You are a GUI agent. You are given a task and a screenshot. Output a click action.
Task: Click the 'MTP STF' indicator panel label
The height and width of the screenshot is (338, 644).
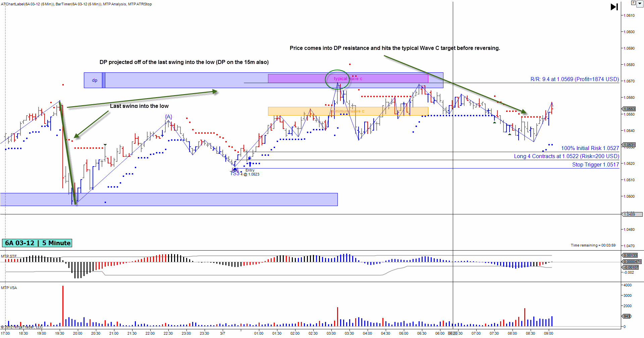[9, 256]
